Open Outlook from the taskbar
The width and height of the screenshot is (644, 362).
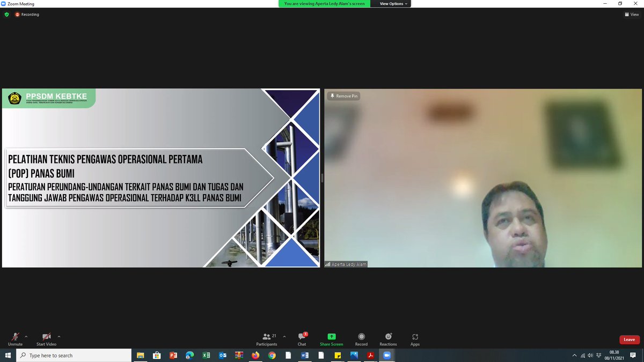click(223, 356)
